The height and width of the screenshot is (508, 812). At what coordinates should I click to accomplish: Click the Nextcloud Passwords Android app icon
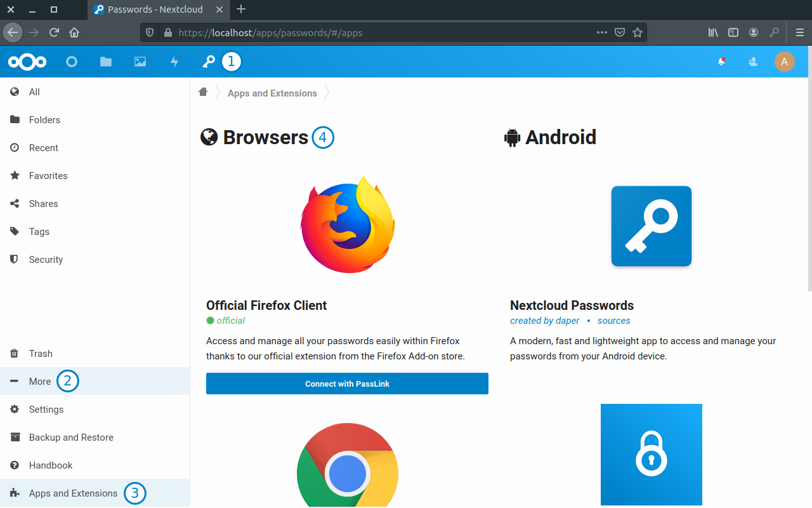click(x=652, y=226)
